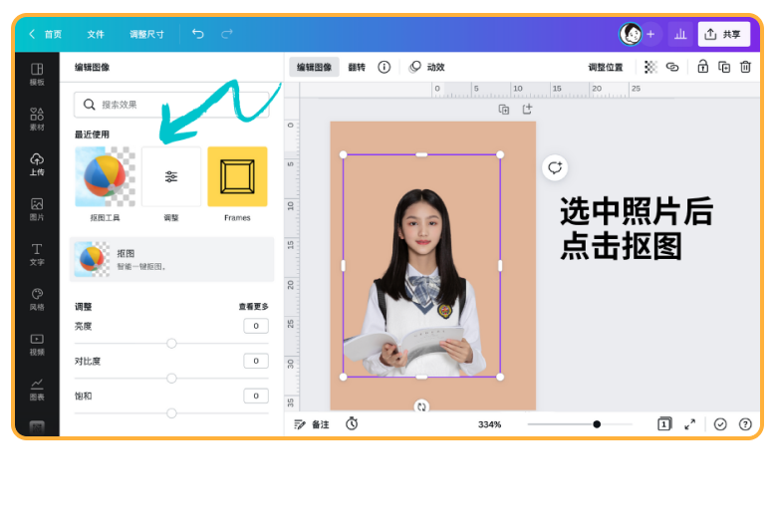Viewport: 776px width, 532px height.
Task: Select the 编辑图像 toolbar tab
Action: click(314, 67)
